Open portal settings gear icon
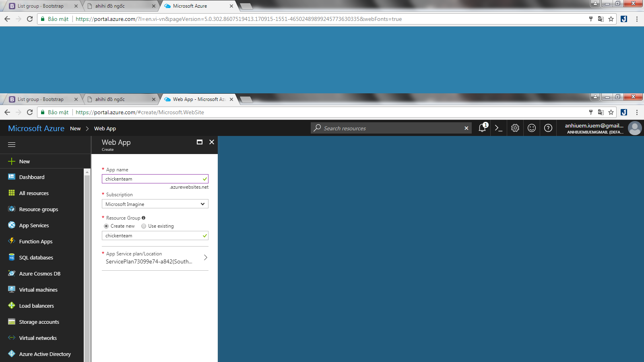 (515, 128)
